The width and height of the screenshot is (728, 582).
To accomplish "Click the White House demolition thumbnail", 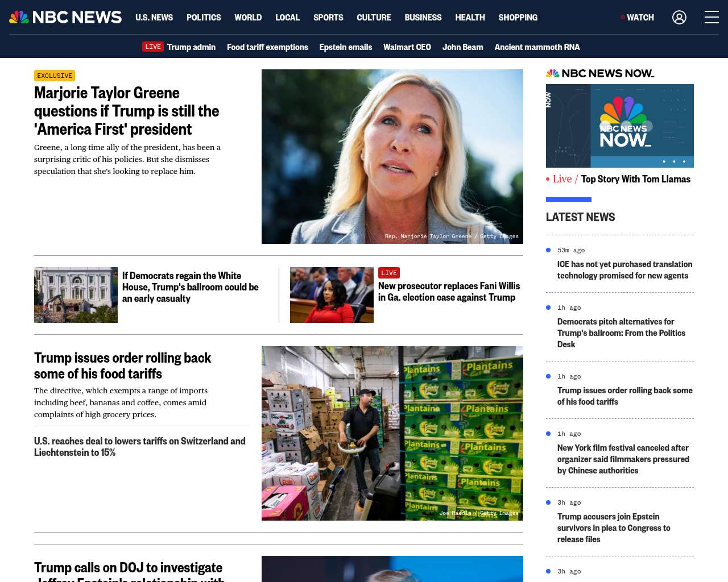I will [76, 295].
